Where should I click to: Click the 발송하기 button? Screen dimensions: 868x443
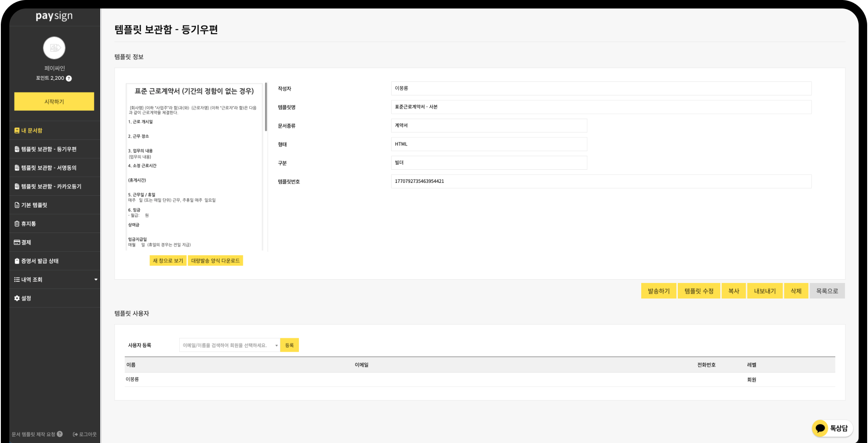coord(658,291)
